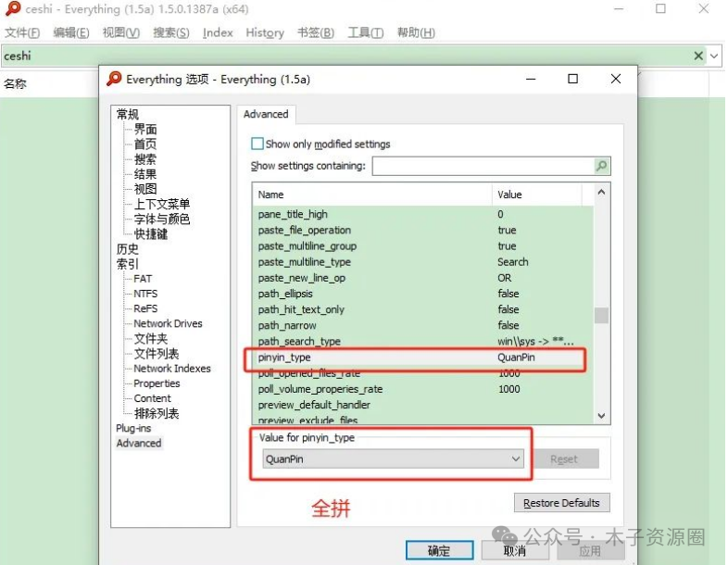This screenshot has height=565, width=728.
Task: Select 历史 in the options tree
Action: click(x=127, y=249)
